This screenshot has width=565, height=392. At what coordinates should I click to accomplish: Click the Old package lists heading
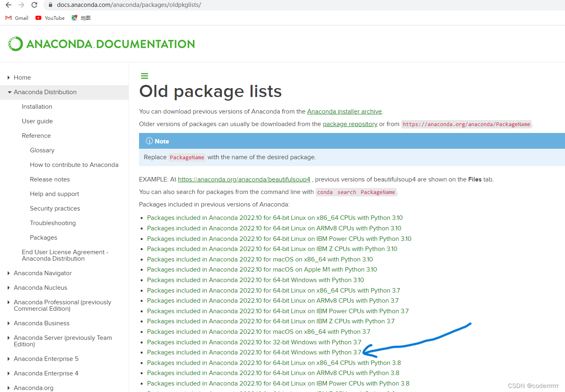210,91
